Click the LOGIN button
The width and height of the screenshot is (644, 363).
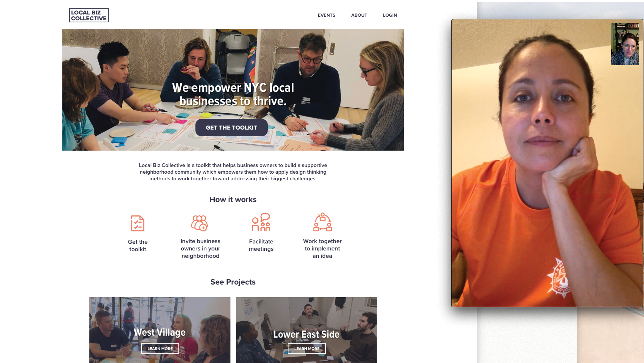(390, 15)
